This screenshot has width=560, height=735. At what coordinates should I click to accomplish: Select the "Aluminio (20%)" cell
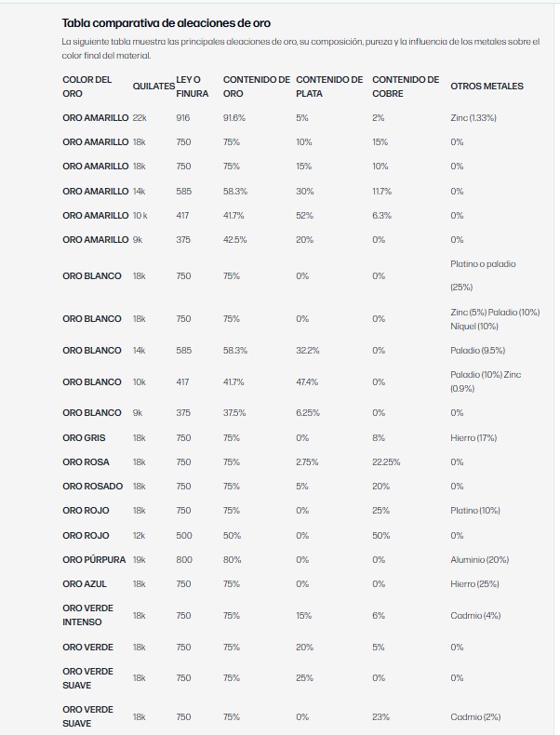(x=479, y=560)
